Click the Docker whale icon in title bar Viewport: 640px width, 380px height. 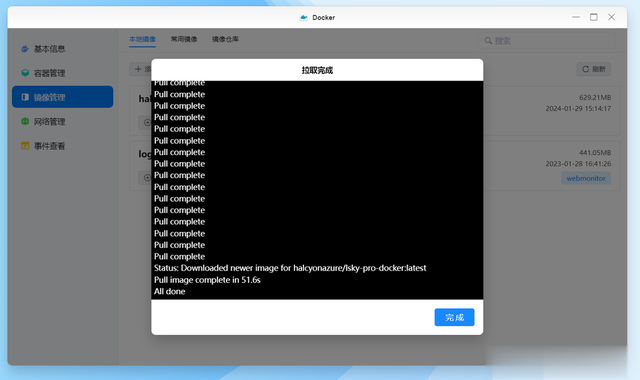coord(304,18)
